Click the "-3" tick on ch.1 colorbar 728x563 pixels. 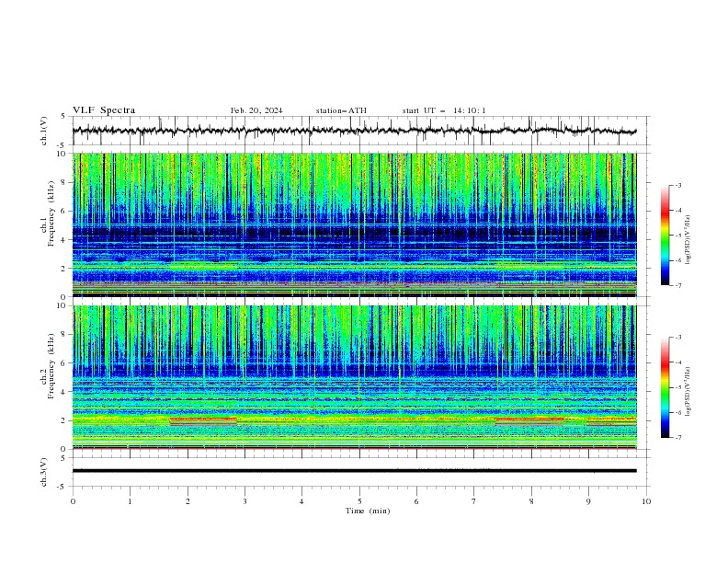(x=677, y=185)
